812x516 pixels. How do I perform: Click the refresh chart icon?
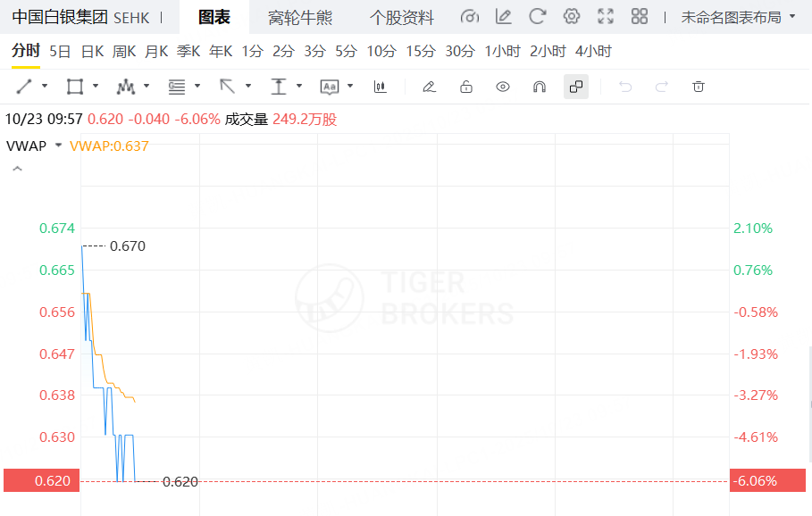pyautogui.click(x=538, y=17)
